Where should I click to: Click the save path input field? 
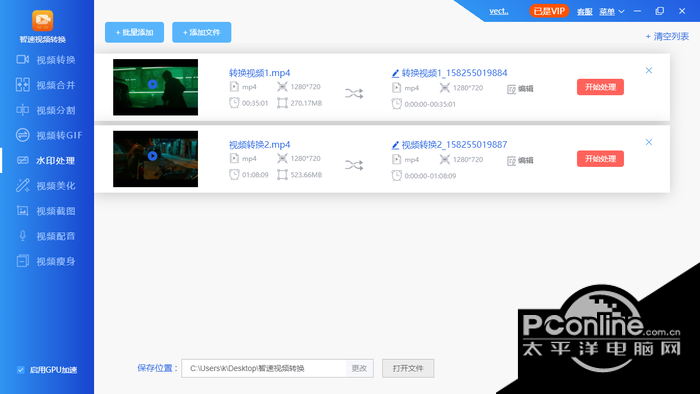click(x=264, y=368)
